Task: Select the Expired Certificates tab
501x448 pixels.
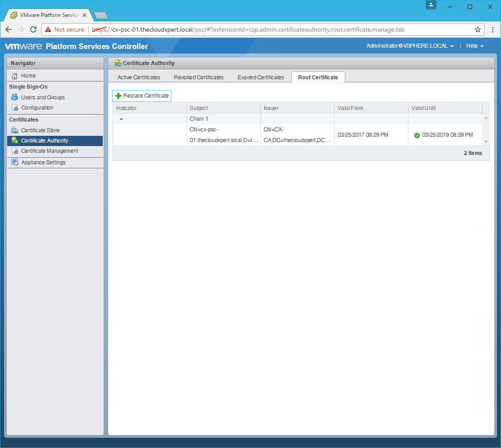Action: (260, 77)
